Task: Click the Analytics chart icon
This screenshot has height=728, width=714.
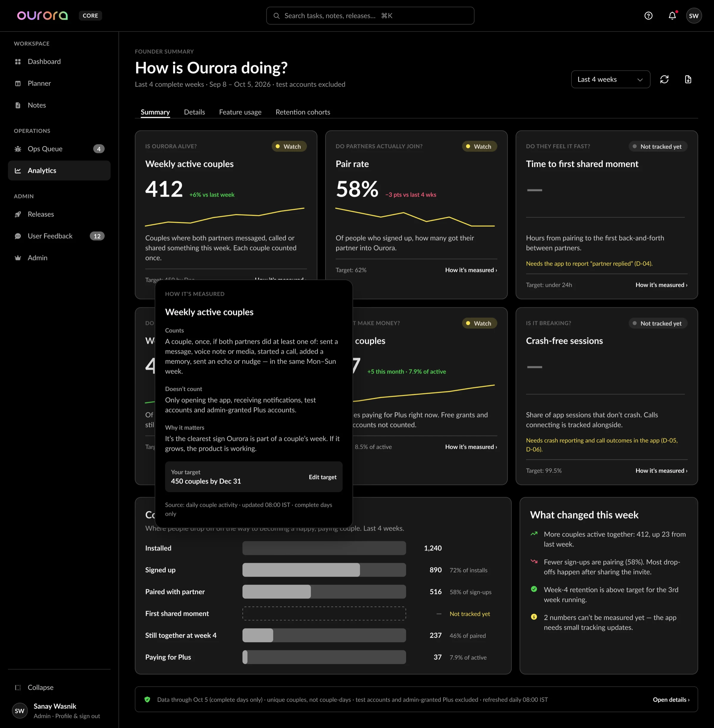Action: [18, 171]
